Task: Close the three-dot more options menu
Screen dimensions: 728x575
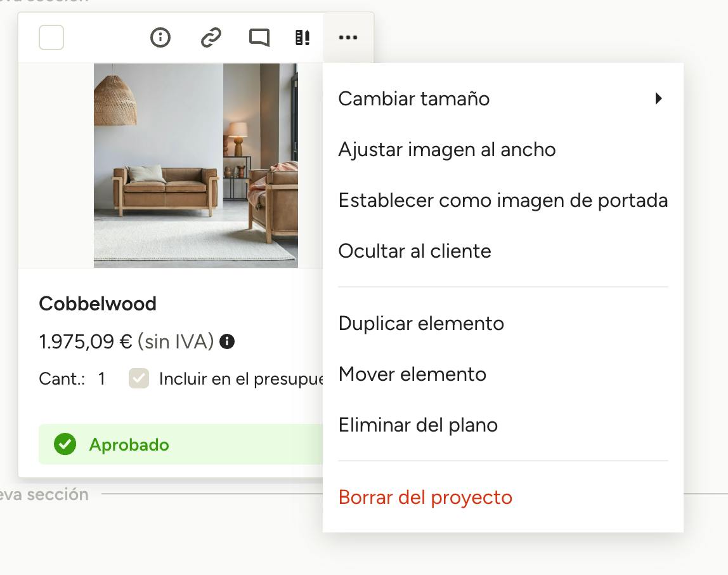Action: pyautogui.click(x=348, y=37)
